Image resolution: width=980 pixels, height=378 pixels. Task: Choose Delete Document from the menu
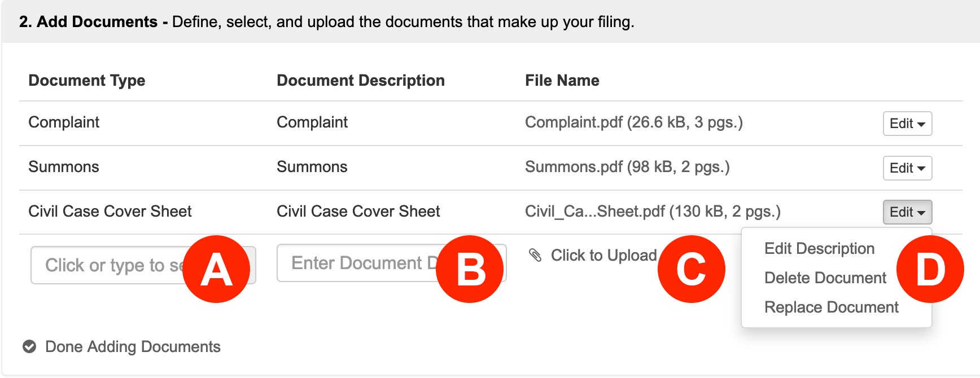click(x=825, y=278)
